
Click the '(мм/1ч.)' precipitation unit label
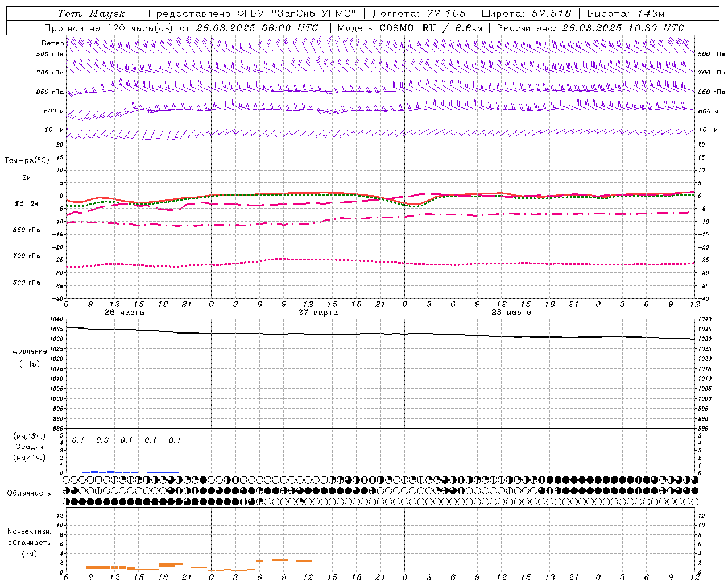[30, 458]
